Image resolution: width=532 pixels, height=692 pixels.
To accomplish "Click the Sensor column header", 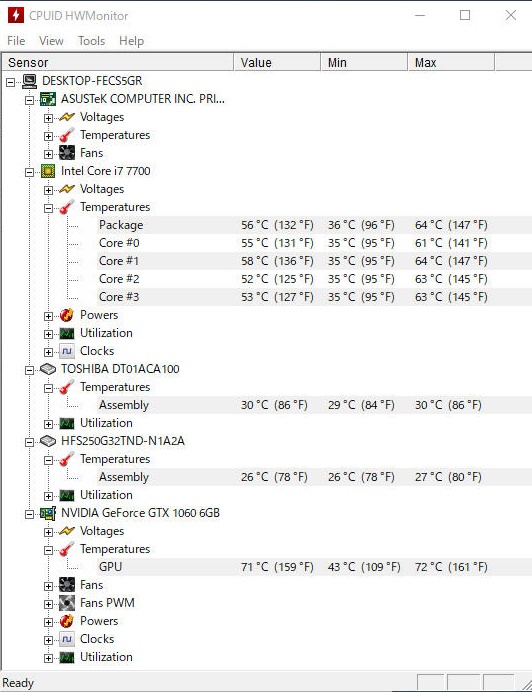I will [x=118, y=62].
